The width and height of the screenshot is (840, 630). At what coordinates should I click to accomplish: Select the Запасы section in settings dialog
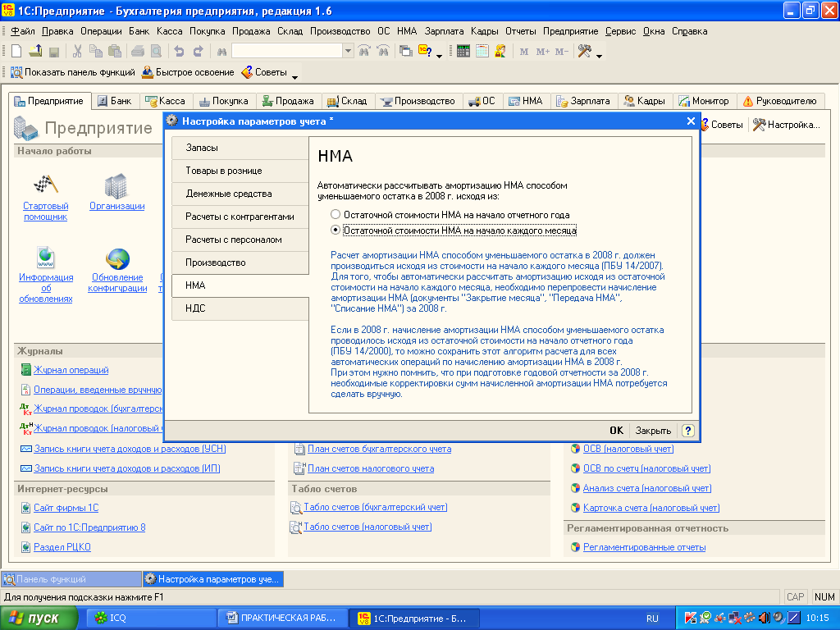[240, 148]
